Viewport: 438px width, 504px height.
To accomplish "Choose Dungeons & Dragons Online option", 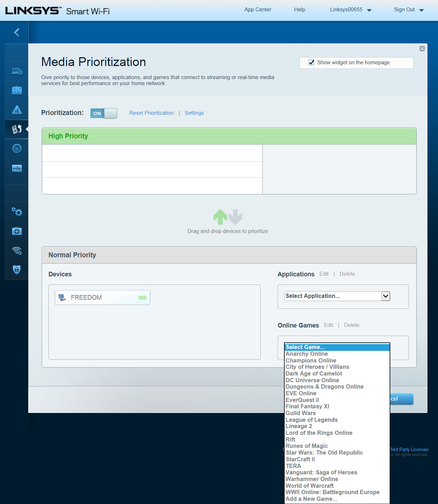I will pos(337,387).
